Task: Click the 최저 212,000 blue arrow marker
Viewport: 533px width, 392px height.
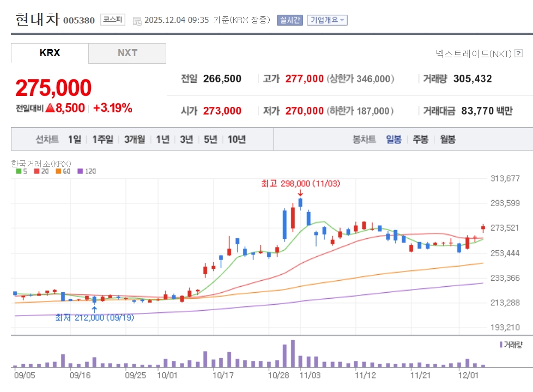Action: coord(94,309)
